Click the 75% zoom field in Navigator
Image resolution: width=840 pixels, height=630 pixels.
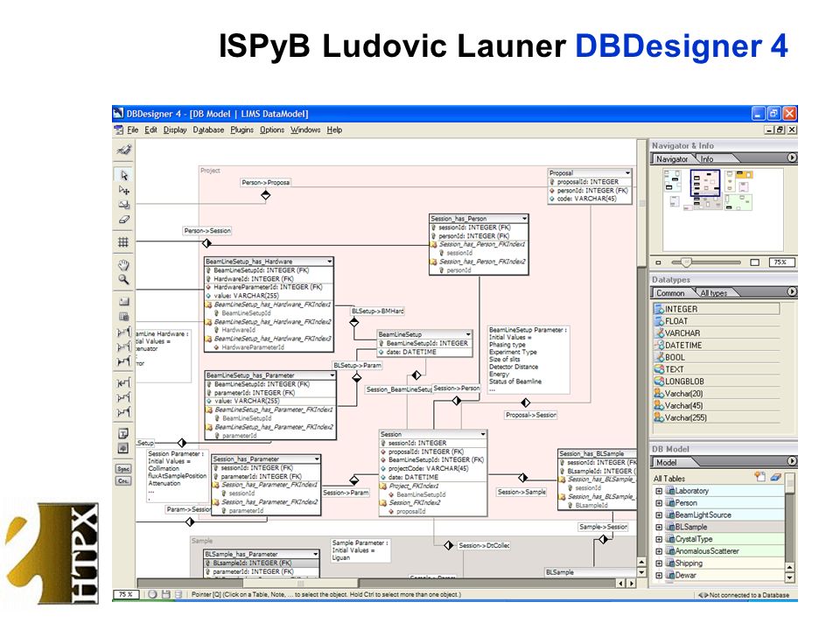click(x=780, y=262)
